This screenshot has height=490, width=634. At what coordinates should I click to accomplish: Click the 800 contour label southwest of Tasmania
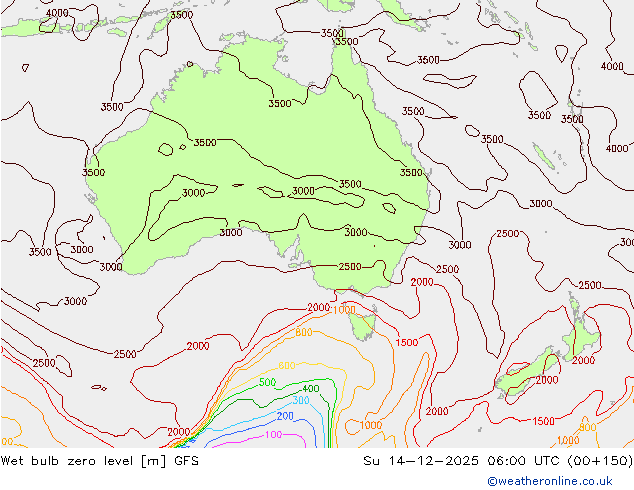(x=304, y=332)
